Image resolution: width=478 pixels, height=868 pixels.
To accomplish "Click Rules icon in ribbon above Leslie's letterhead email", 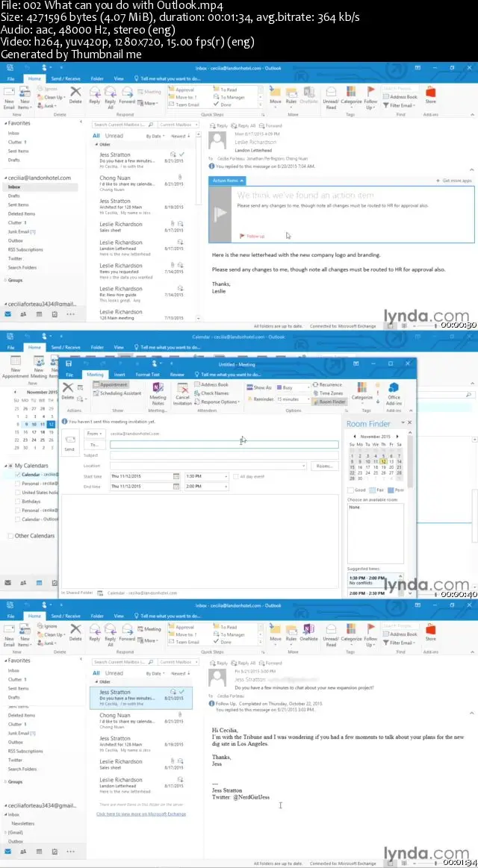I will pos(291,94).
